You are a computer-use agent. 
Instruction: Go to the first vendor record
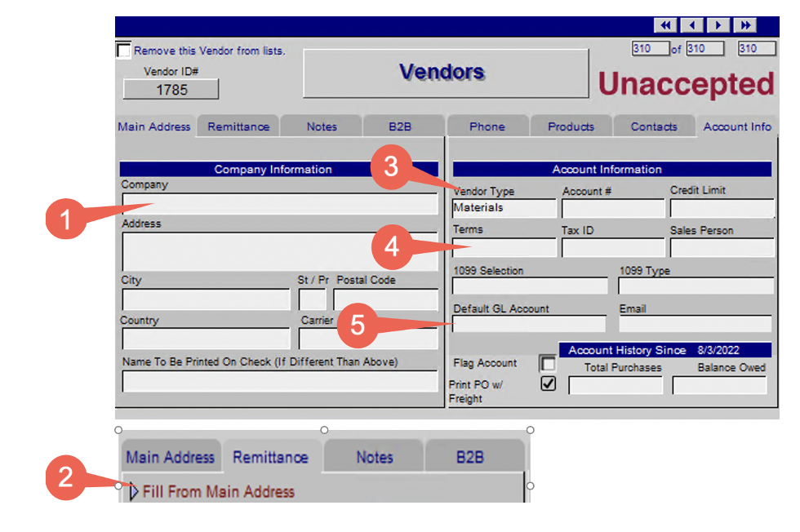[665, 25]
